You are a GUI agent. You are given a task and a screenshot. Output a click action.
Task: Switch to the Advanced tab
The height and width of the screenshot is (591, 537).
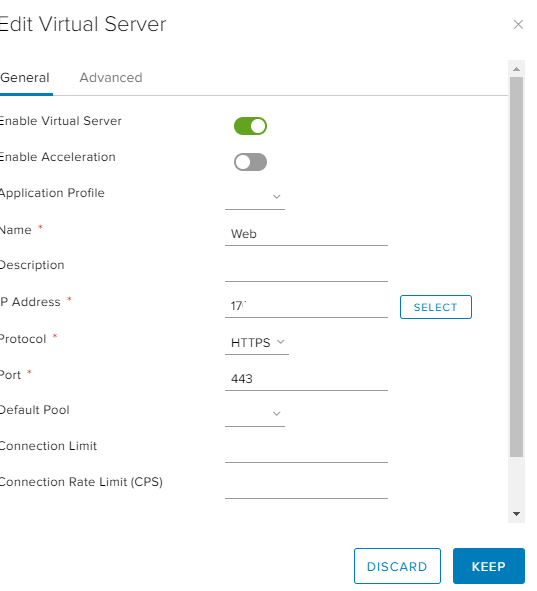[111, 78]
